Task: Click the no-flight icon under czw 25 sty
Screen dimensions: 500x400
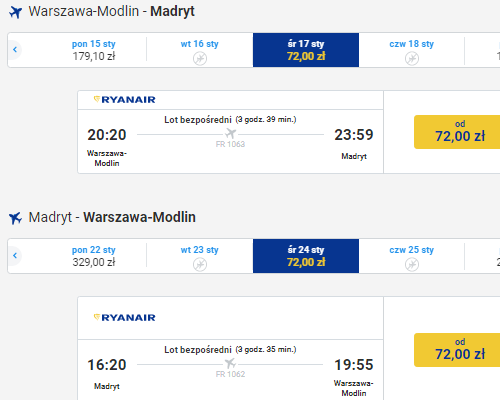Action: pyautogui.click(x=412, y=265)
